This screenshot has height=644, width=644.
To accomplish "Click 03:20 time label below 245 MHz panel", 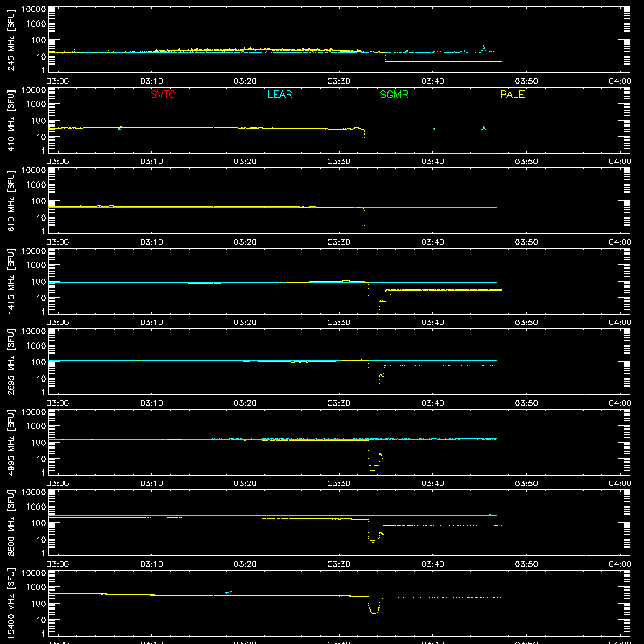I will pos(246,81).
